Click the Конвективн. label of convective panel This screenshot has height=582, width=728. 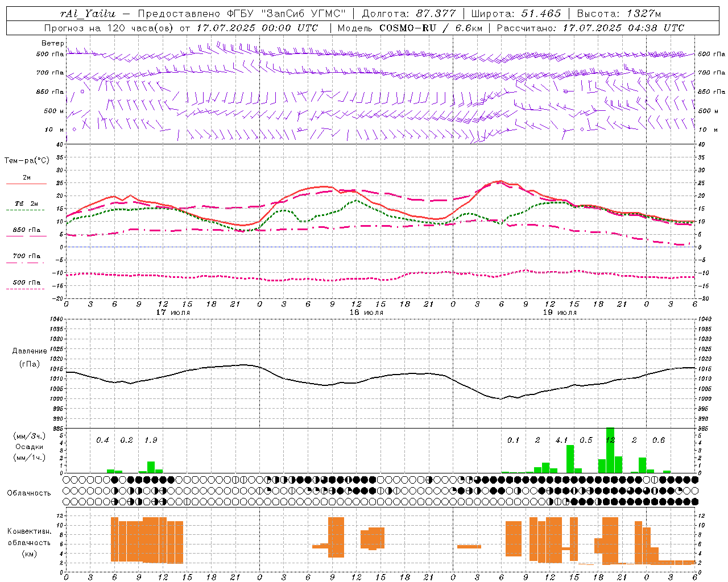(x=29, y=531)
